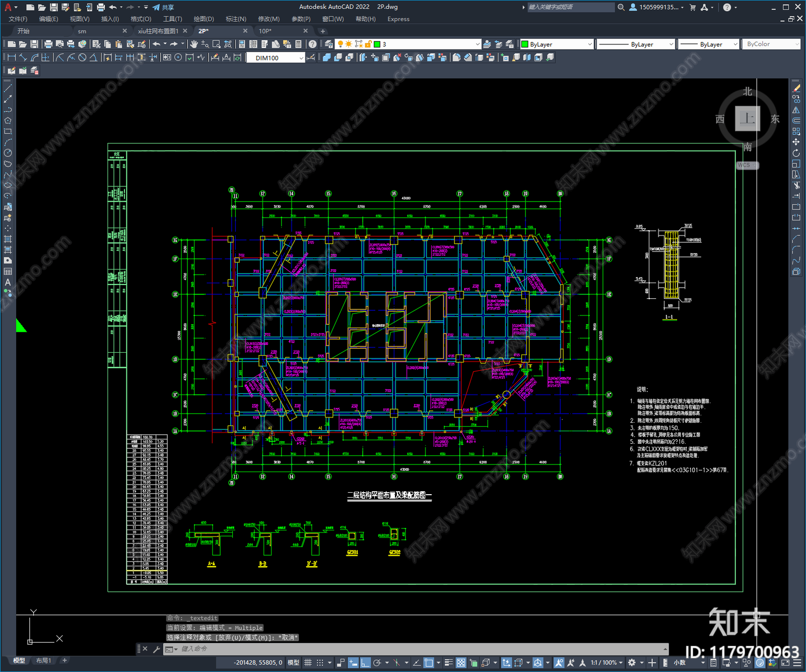Toggle object snap in status bar
Image resolution: width=806 pixels, height=672 pixels.
coord(429,662)
